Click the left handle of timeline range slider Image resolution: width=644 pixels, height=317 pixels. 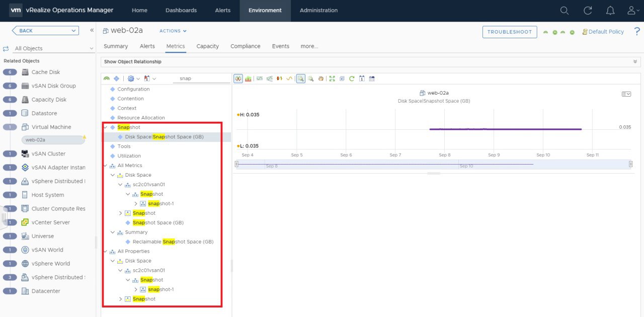click(237, 164)
